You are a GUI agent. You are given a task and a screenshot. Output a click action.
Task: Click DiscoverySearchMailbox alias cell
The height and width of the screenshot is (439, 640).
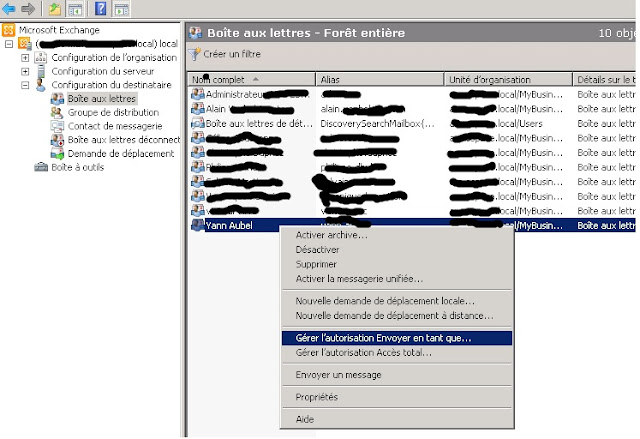pyautogui.click(x=378, y=123)
